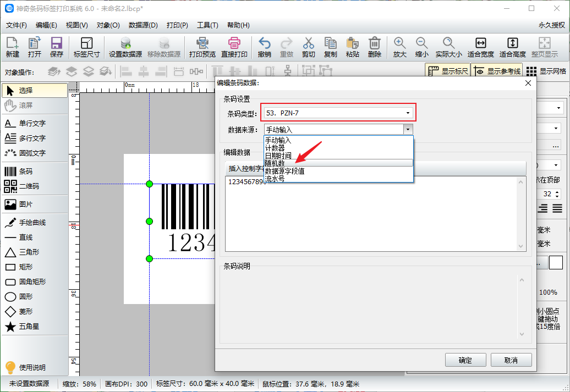Viewport: 570px width, 392px height.
Task: Click the white color swatch in right panel
Action: (x=556, y=262)
